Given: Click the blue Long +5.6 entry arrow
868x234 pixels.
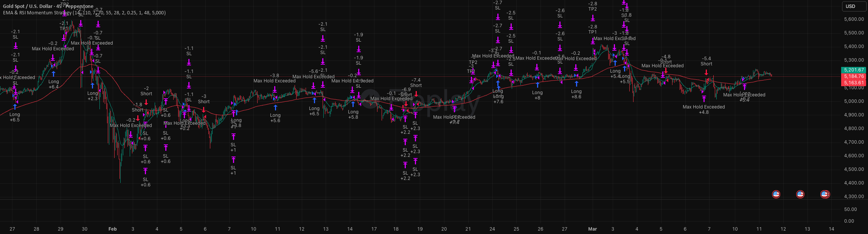Looking at the screenshot, I should click(275, 108).
